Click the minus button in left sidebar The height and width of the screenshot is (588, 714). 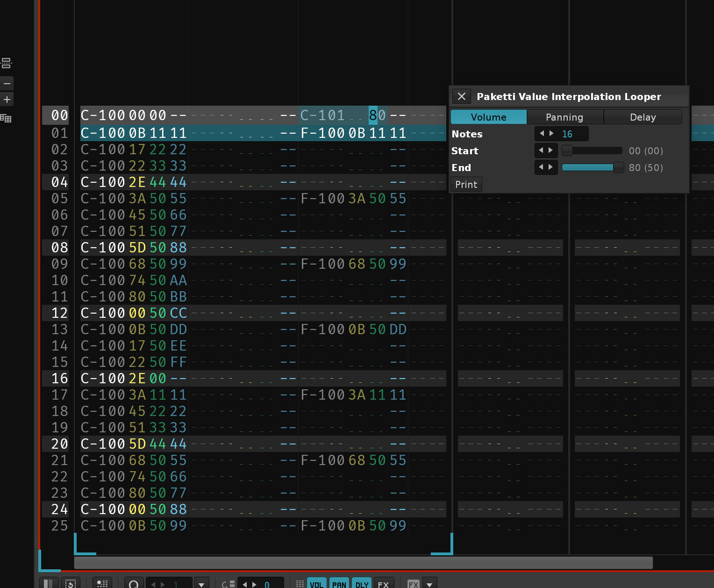click(7, 84)
